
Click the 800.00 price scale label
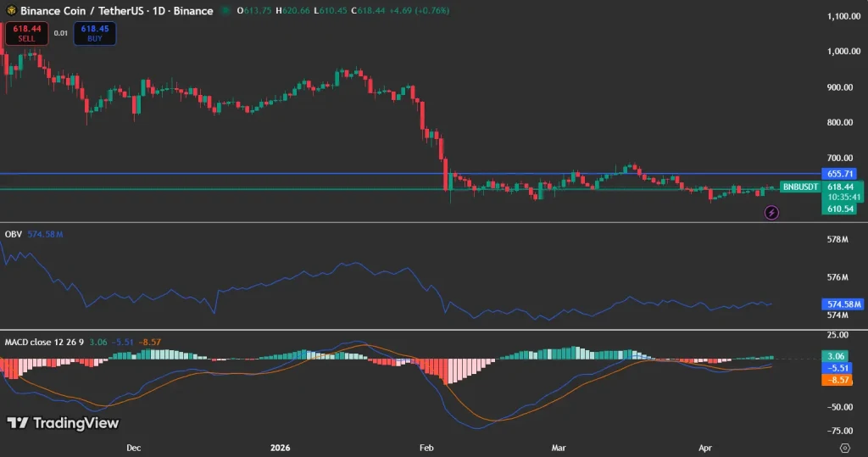click(840, 122)
